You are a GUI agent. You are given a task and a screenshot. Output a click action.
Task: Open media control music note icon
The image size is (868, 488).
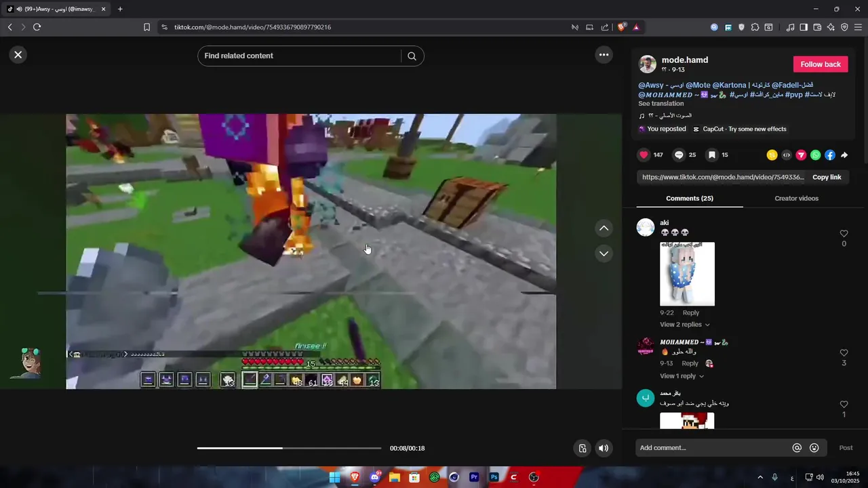tap(790, 27)
